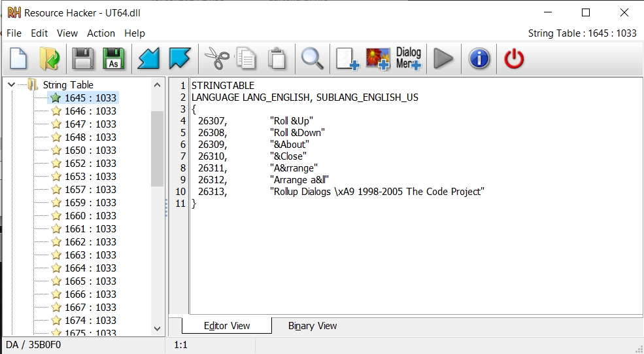This screenshot has height=354, width=644.
Task: Click the LANGUAGE LANG_ENGLISH line in editor
Action: (305, 97)
